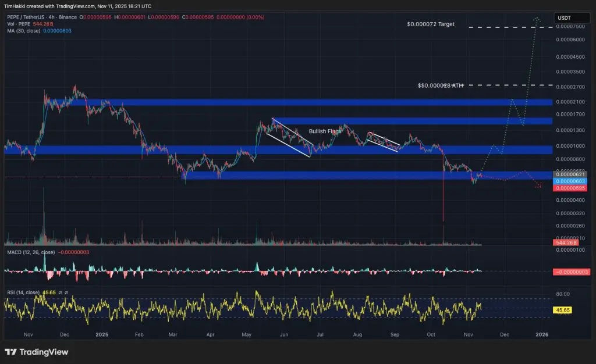Open the 4h interval selector in the legend
This screenshot has height=364, width=596.
pos(51,17)
